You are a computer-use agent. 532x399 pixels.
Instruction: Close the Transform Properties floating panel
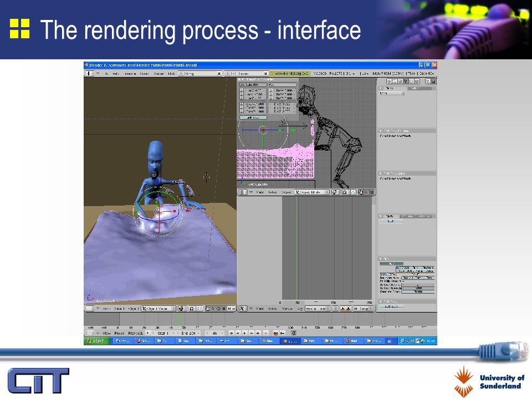pyautogui.click(x=239, y=79)
